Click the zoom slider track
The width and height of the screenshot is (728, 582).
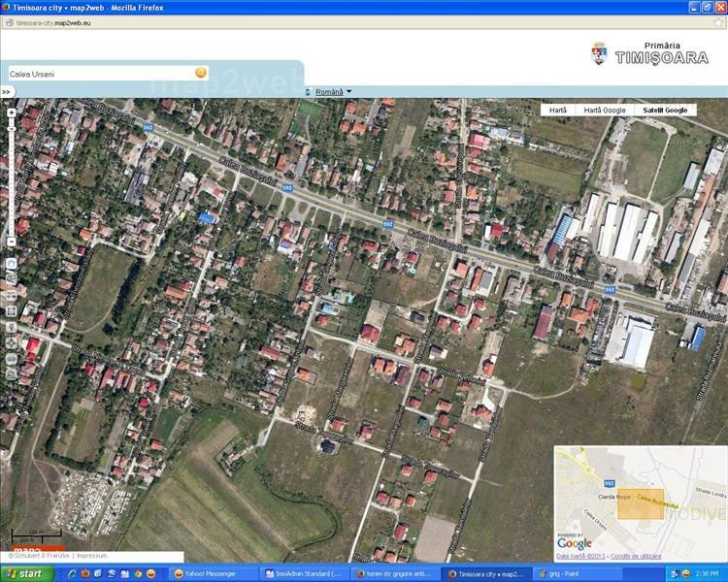[11, 175]
